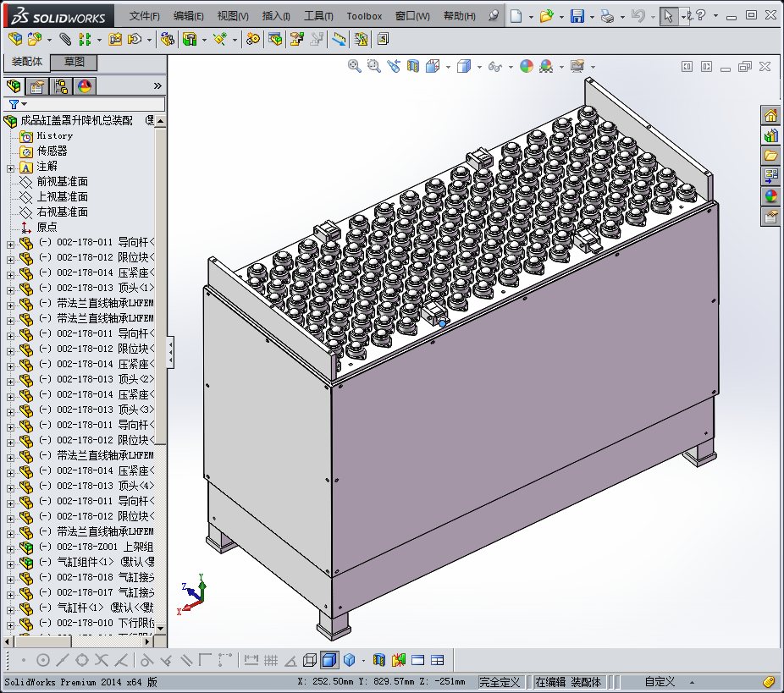Click the 自定义 units status field

point(660,682)
